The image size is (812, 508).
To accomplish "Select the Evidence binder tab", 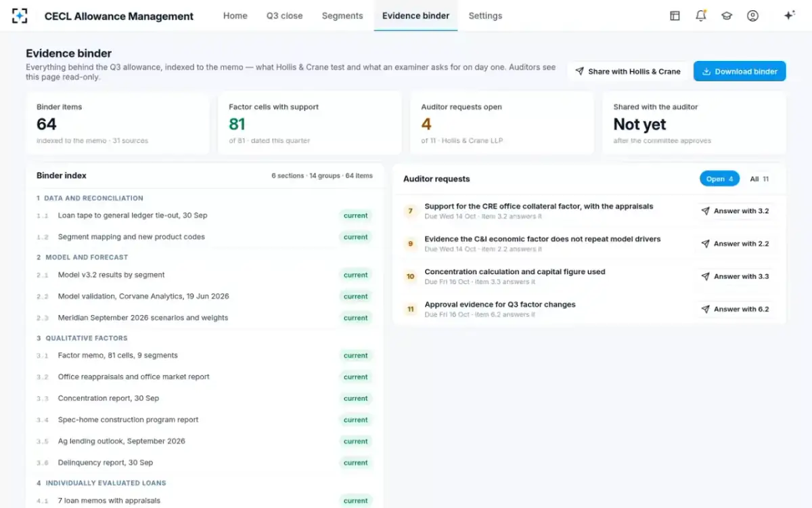I will point(415,16).
